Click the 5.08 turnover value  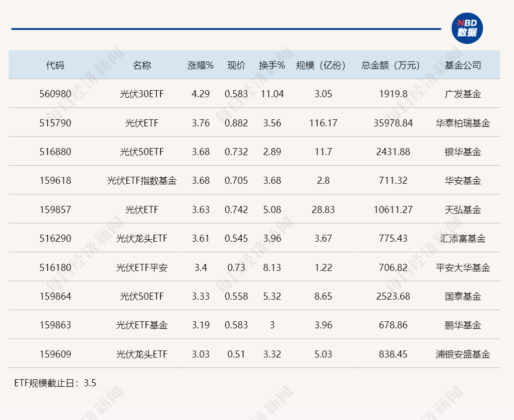[x=272, y=209]
